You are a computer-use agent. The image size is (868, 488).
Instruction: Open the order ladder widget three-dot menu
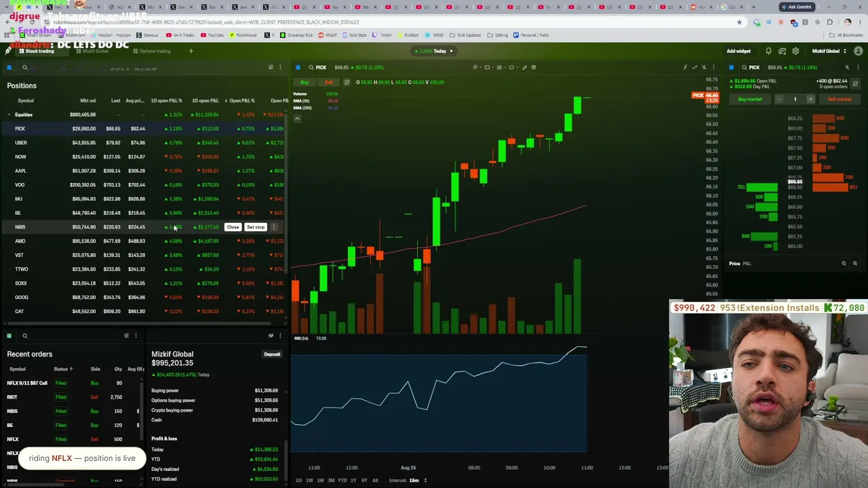tap(856, 67)
